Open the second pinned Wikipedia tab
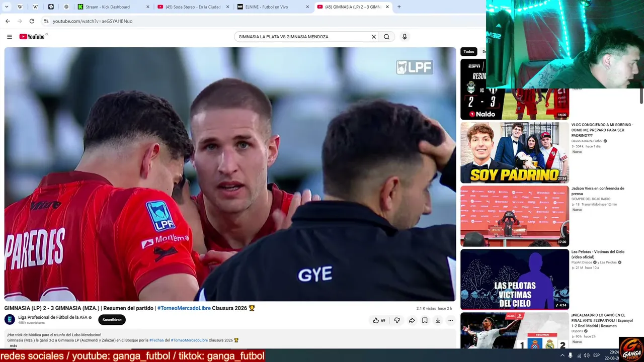644x362 pixels. 35,7
